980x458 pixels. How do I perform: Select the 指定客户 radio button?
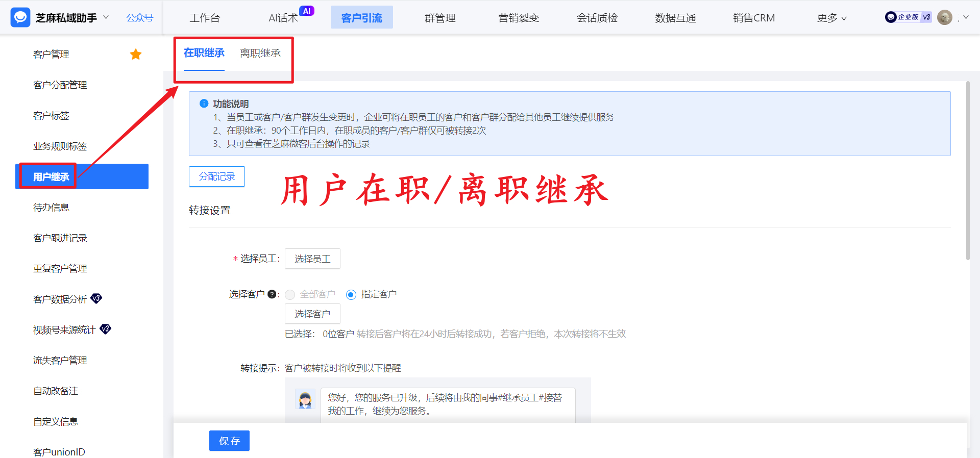coord(351,295)
